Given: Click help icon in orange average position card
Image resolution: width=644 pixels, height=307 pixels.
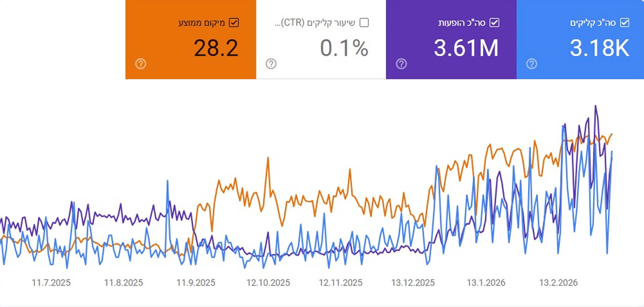Looking at the screenshot, I should click(x=141, y=64).
